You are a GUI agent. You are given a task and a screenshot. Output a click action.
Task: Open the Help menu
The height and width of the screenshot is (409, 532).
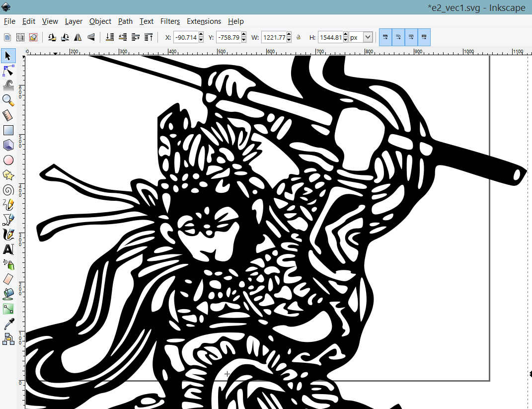[x=236, y=21]
